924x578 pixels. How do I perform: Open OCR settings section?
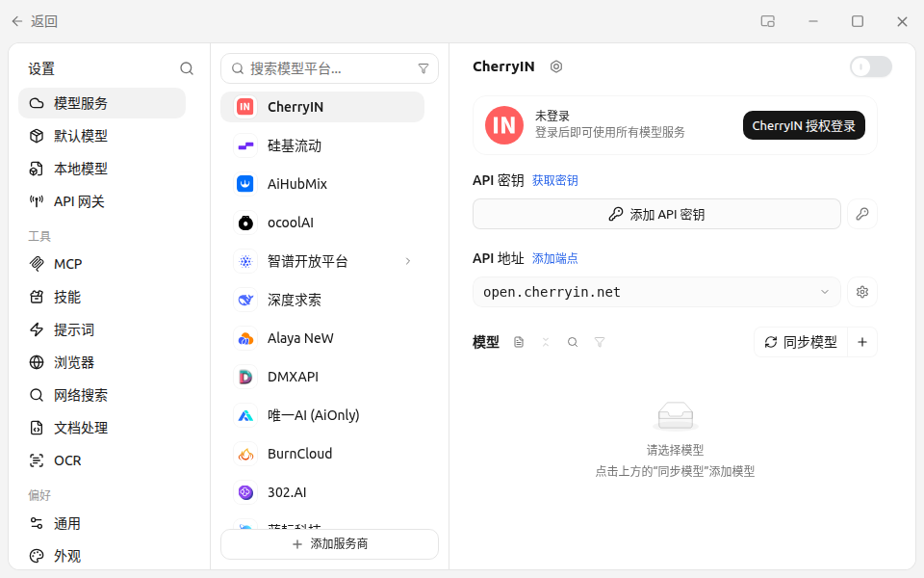click(x=102, y=460)
